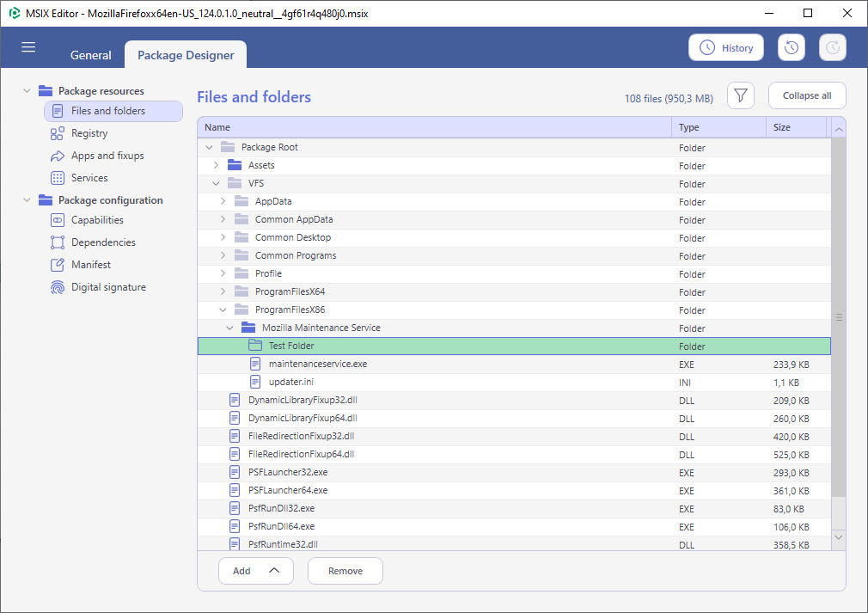Click the PsfRunDll64.exe file icon
Image resolution: width=868 pixels, height=613 pixels.
point(235,527)
